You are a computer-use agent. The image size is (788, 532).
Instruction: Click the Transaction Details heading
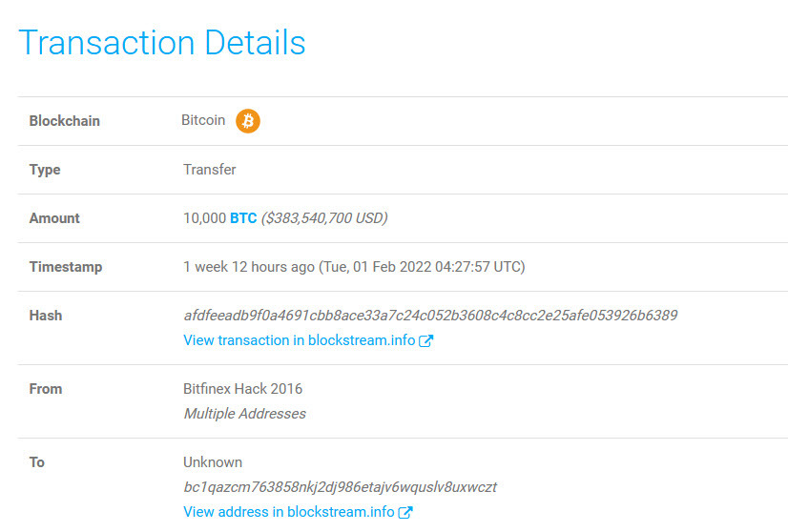(x=162, y=43)
